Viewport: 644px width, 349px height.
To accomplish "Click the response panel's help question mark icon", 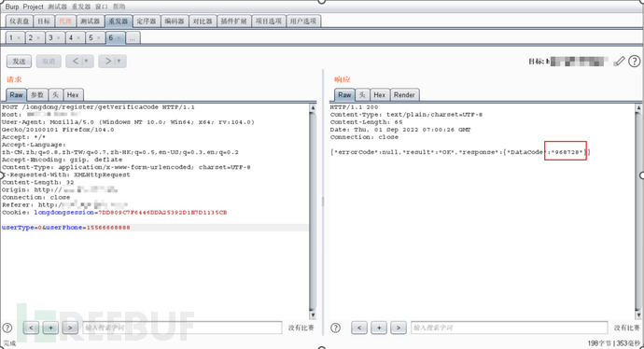I will coord(336,328).
